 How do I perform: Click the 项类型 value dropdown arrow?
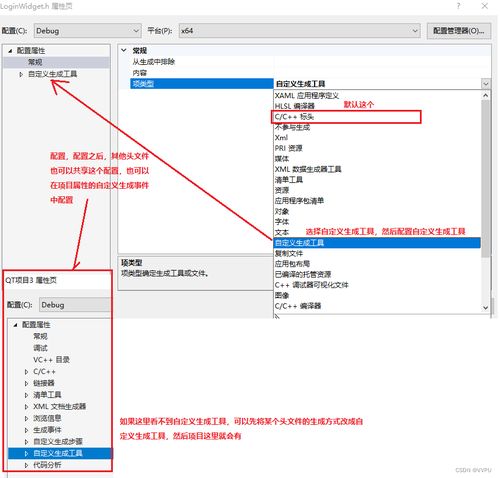point(486,84)
